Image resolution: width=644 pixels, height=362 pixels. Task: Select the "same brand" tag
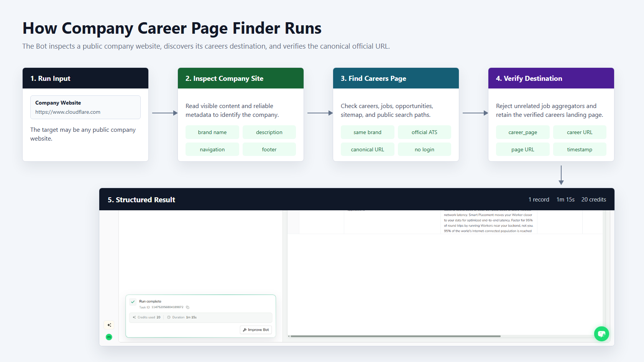pyautogui.click(x=368, y=132)
